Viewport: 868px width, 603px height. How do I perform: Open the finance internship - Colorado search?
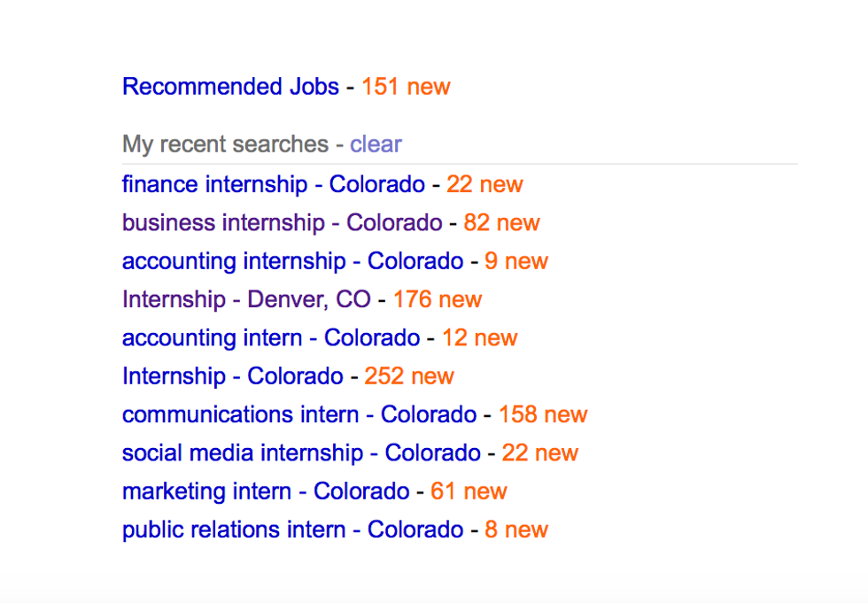click(x=273, y=184)
